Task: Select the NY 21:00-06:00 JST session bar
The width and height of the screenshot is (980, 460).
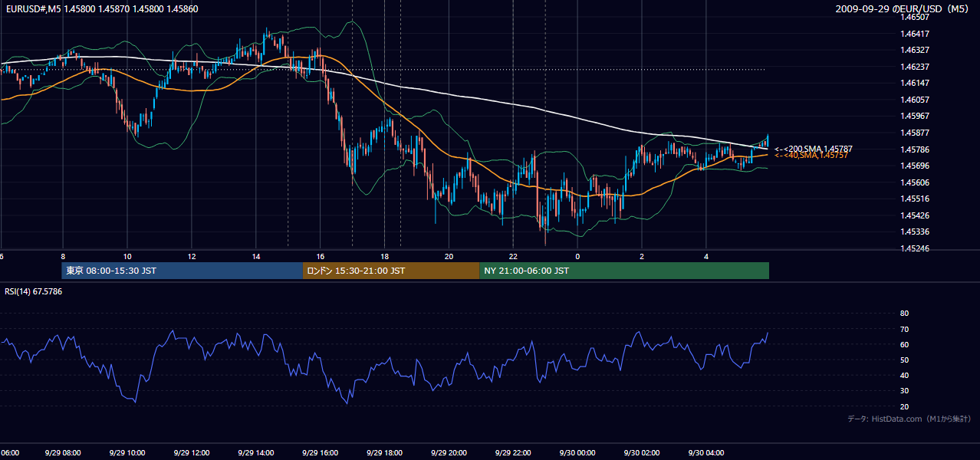Action: (624, 271)
